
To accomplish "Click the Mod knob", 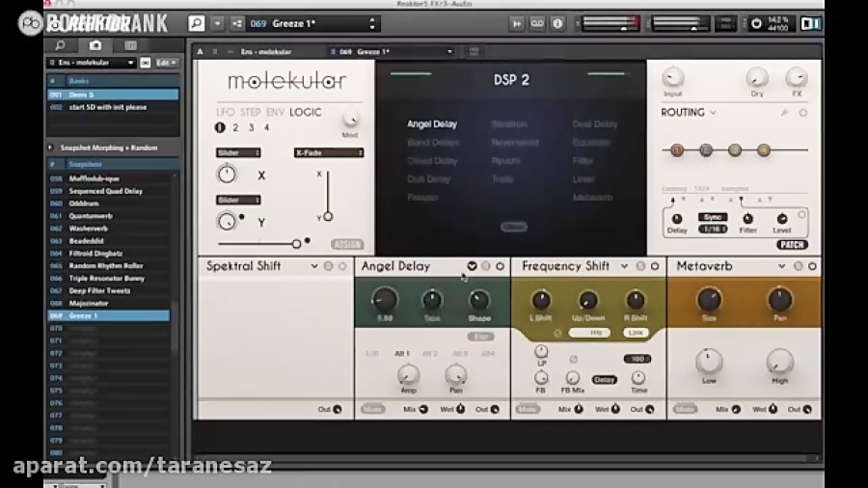I will tap(350, 120).
